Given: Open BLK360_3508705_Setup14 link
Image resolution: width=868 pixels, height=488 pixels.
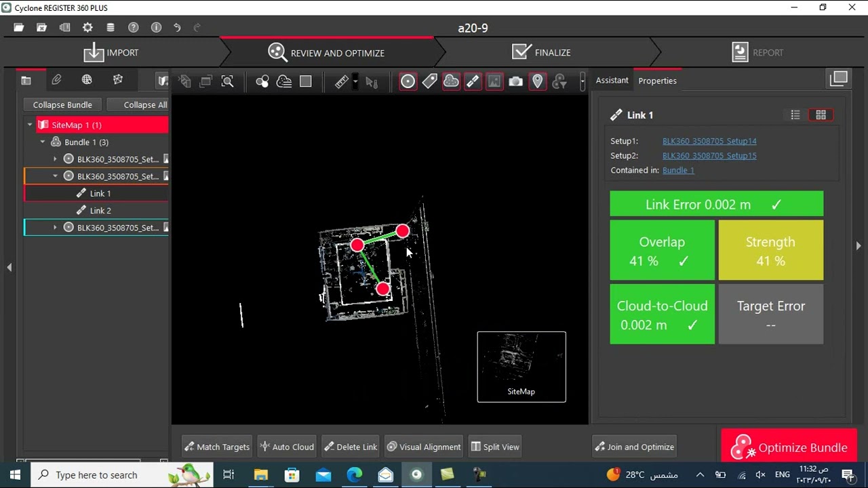Looking at the screenshot, I should (709, 141).
